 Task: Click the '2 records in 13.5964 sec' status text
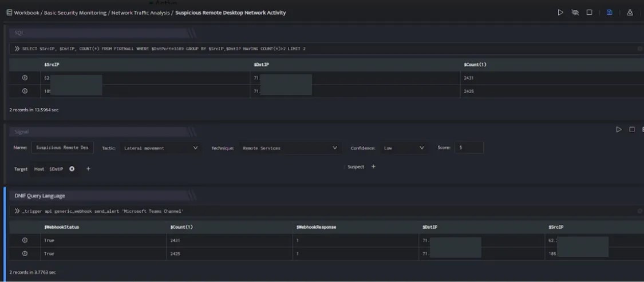[34, 110]
